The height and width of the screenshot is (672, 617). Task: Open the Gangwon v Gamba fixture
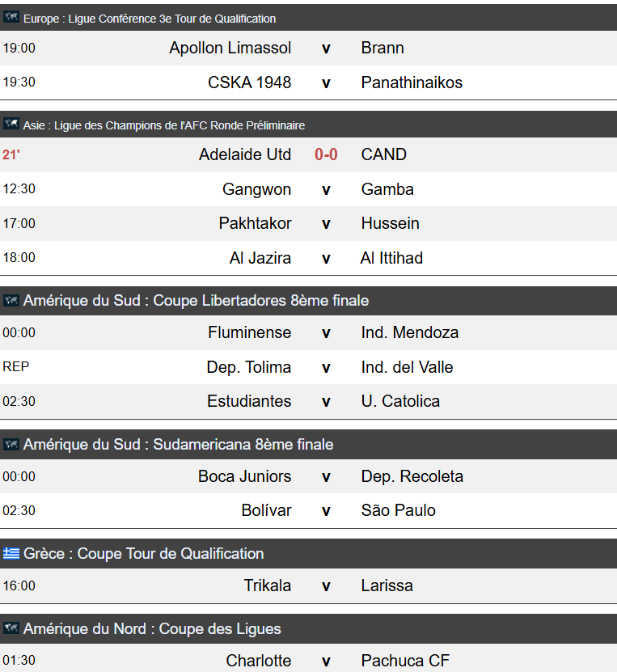coord(309,189)
